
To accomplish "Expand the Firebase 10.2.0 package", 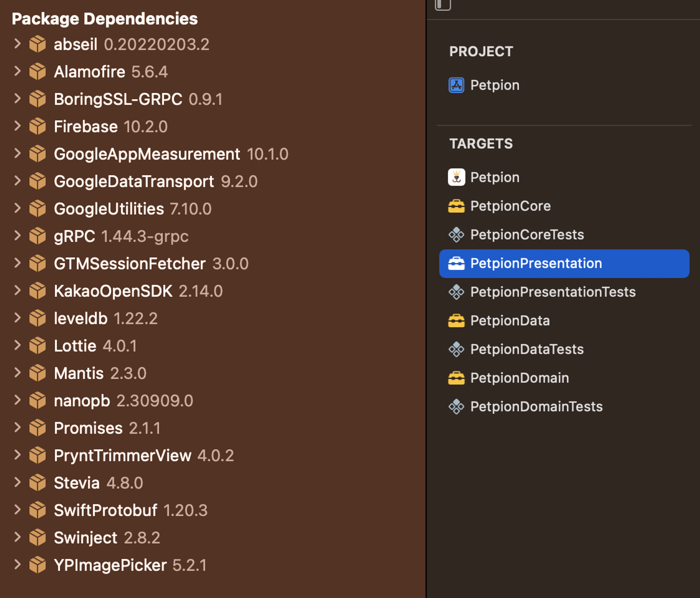I will click(17, 126).
